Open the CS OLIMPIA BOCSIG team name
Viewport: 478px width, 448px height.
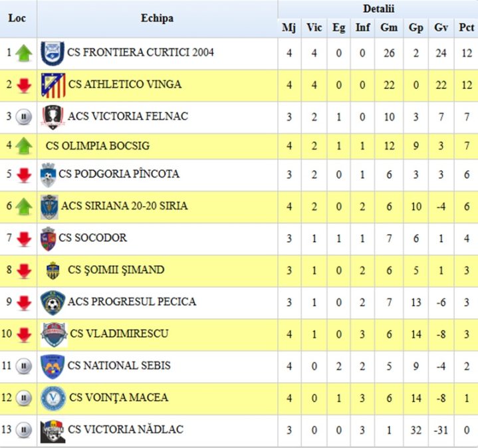(x=98, y=146)
